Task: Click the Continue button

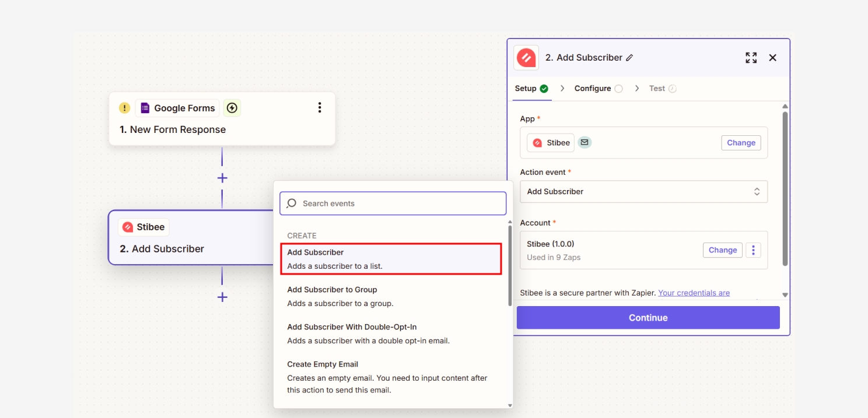Action: tap(648, 318)
